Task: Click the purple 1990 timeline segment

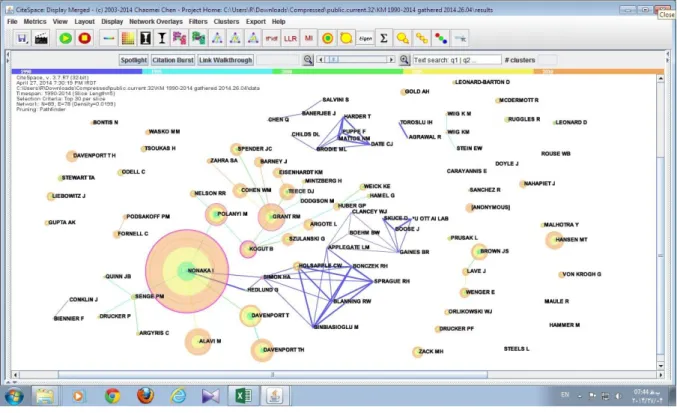Action: coord(77,72)
